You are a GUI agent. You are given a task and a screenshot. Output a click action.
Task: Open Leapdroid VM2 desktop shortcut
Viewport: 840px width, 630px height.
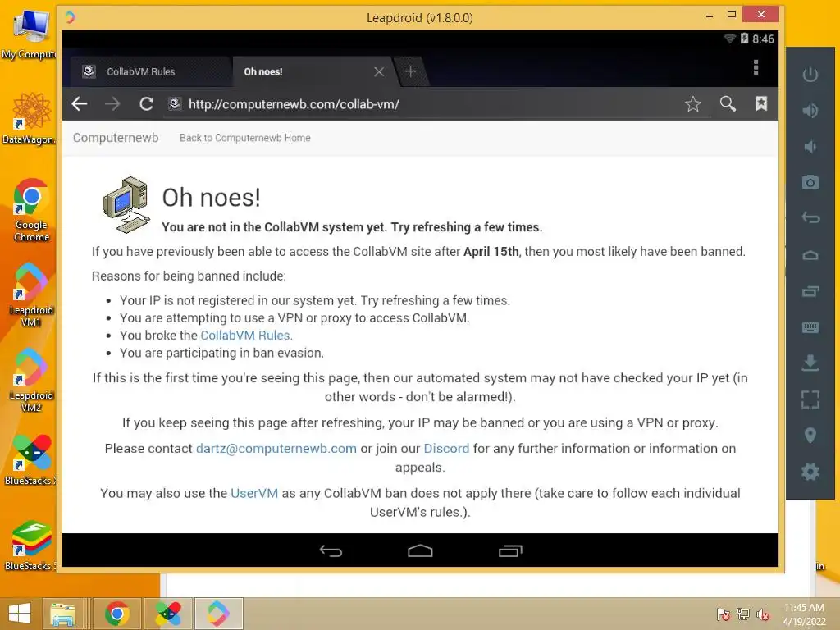coord(31,381)
